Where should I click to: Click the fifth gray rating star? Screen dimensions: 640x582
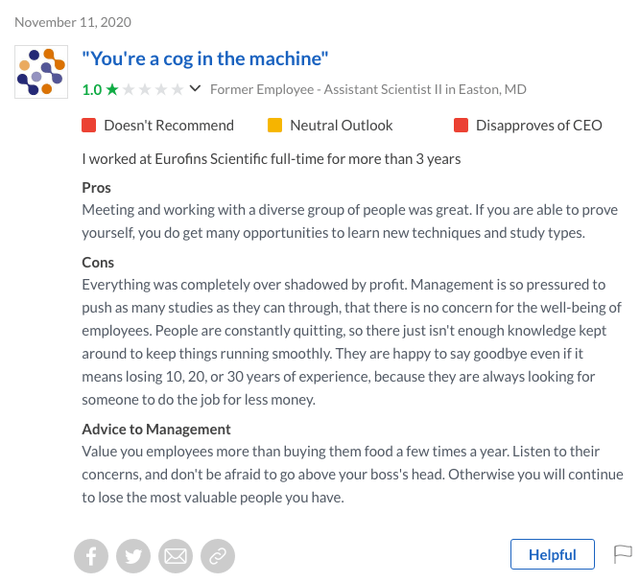(177, 90)
